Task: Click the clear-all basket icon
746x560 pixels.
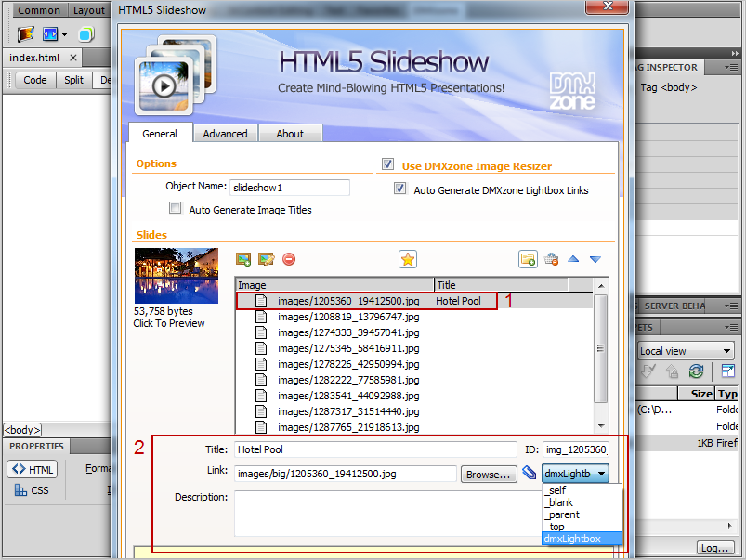Action: tap(552, 259)
